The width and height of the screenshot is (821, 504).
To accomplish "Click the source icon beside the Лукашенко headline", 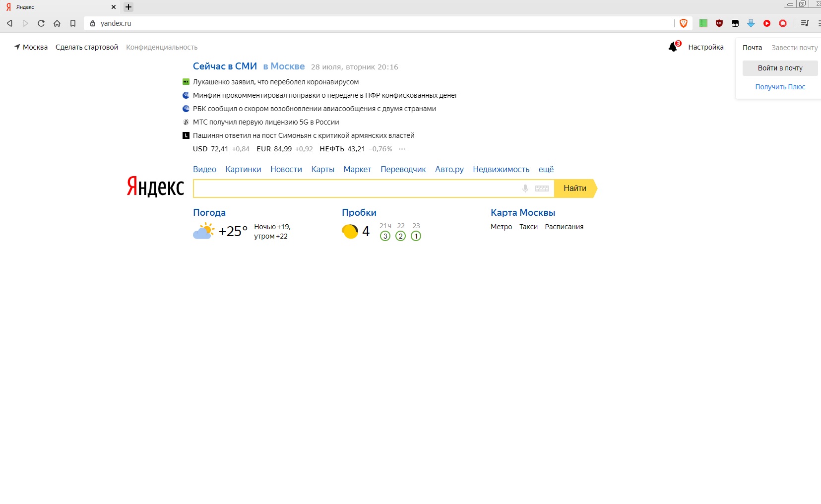I will (186, 82).
